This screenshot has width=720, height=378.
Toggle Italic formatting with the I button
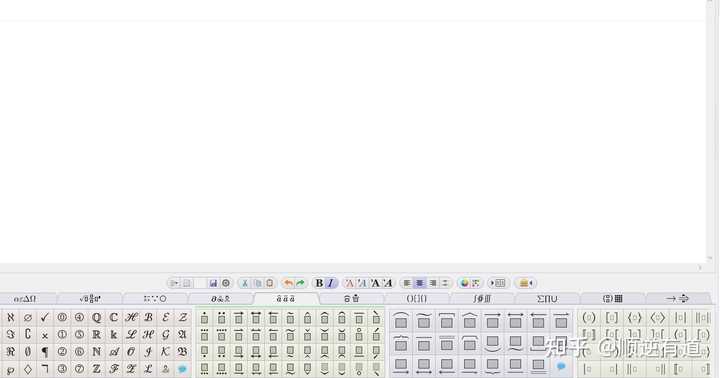331,283
